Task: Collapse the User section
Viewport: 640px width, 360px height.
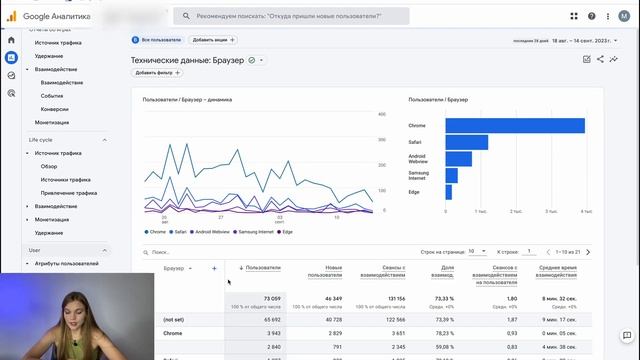Action: click(104, 250)
